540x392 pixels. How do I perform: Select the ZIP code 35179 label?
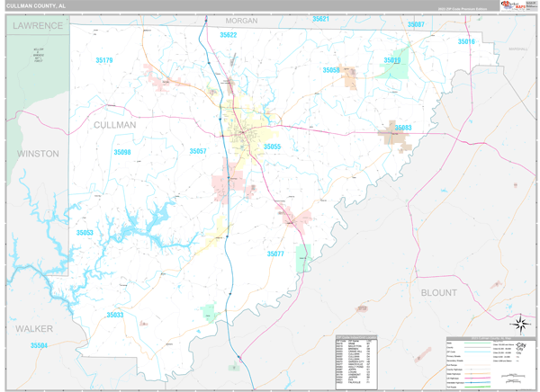104,60
